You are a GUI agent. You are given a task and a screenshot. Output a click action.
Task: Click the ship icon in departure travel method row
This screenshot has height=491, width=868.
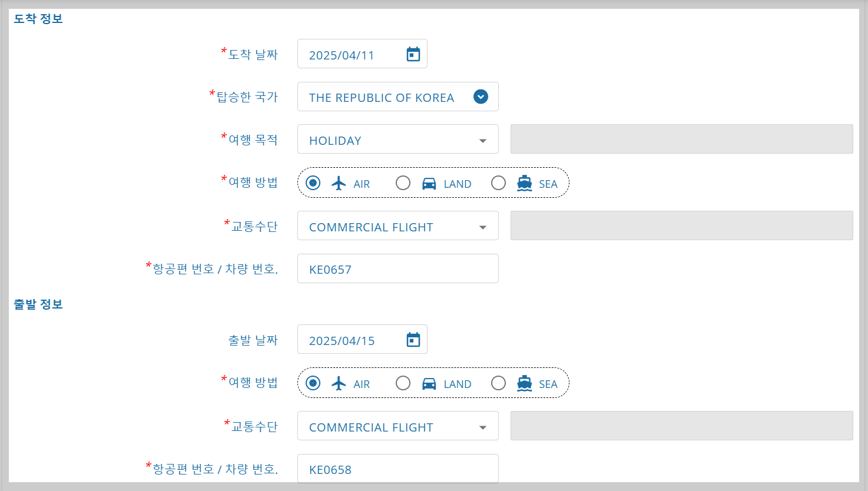click(x=524, y=383)
